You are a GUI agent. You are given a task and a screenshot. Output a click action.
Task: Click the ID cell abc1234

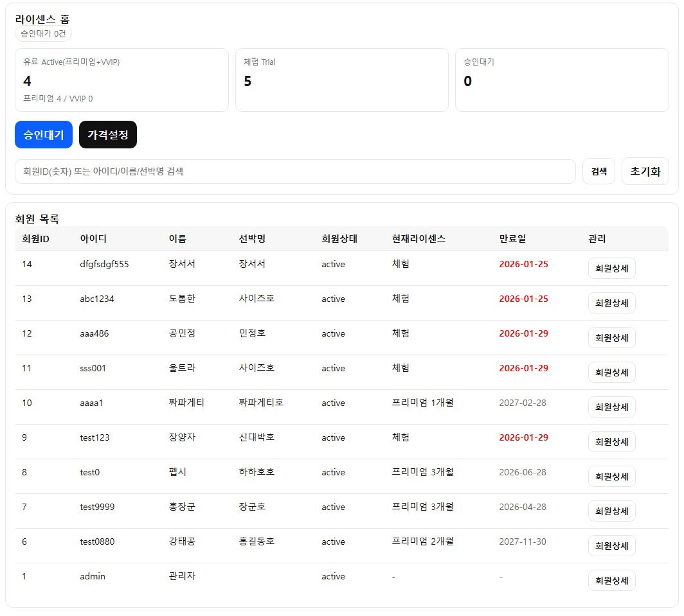97,299
